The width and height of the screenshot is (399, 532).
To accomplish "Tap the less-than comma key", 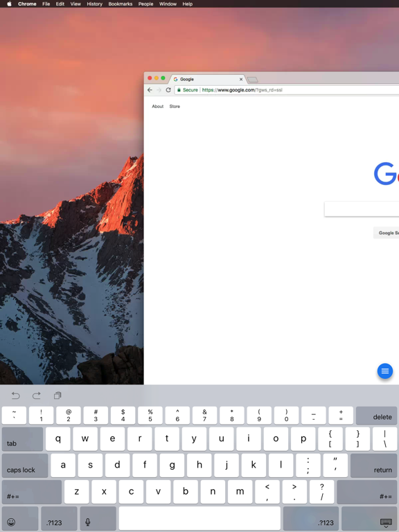I will point(267,492).
